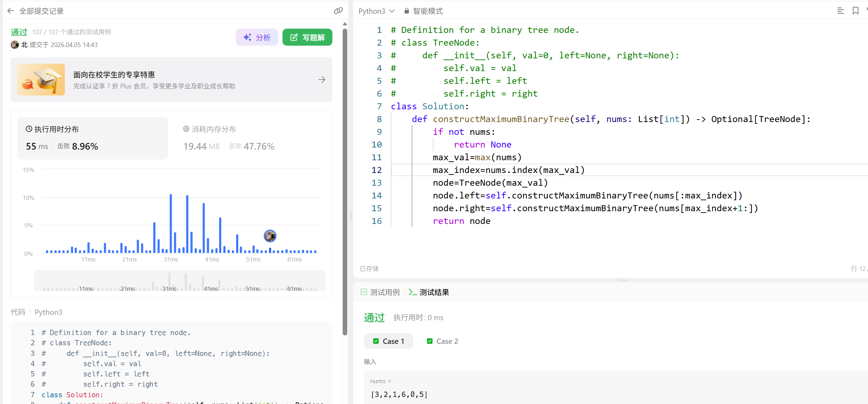Collapse the class Solution block at line 7
The image size is (868, 404).
(387, 106)
